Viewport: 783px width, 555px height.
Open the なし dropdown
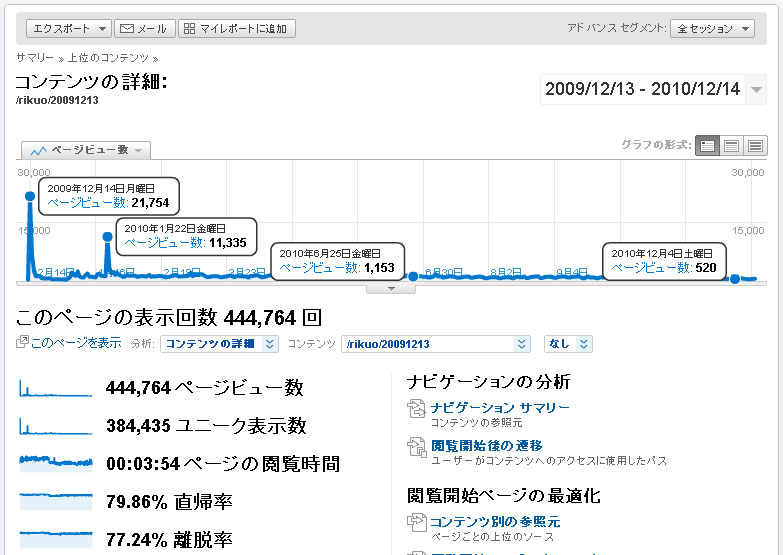pos(568,344)
